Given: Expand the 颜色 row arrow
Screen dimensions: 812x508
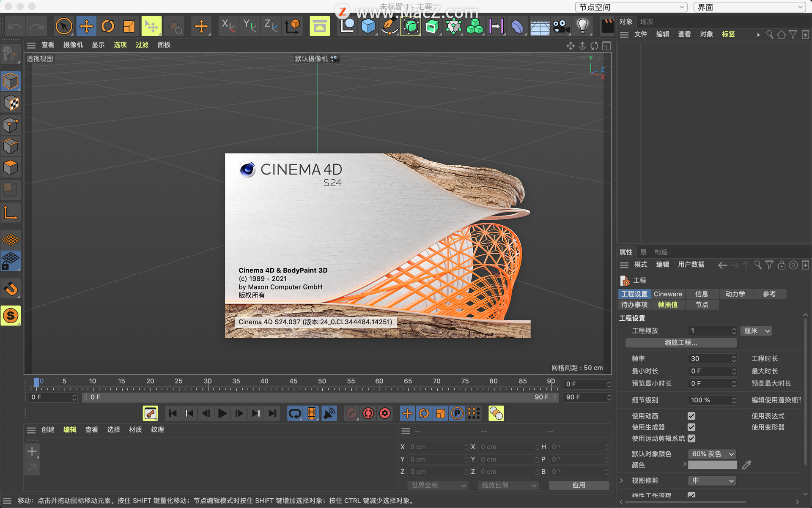Looking at the screenshot, I should tap(685, 464).
